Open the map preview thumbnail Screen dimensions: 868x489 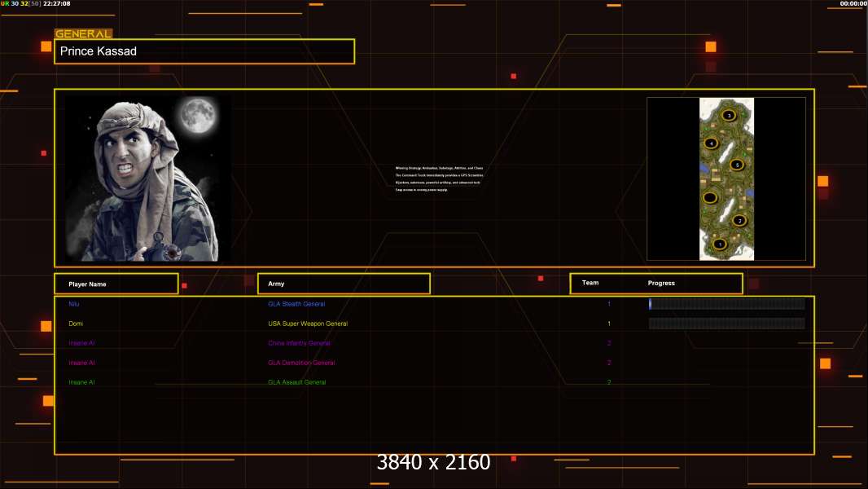coord(726,178)
